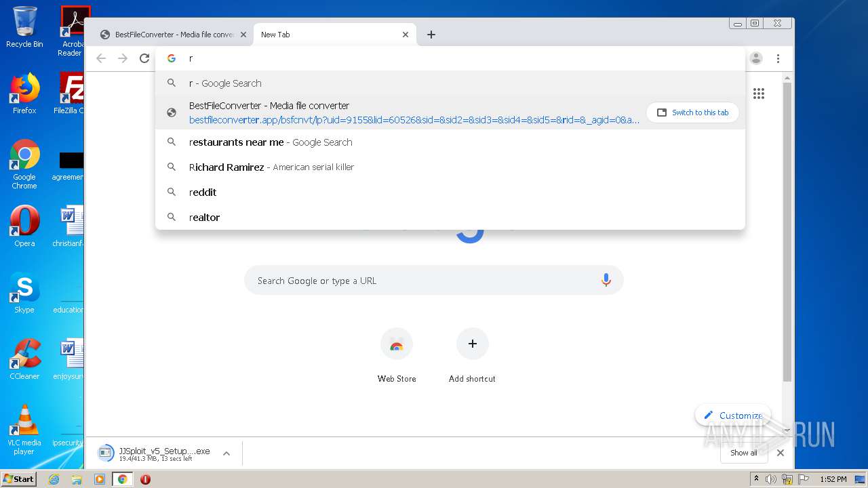Click the network tray icon
This screenshot has width=868, height=488.
pyautogui.click(x=787, y=479)
